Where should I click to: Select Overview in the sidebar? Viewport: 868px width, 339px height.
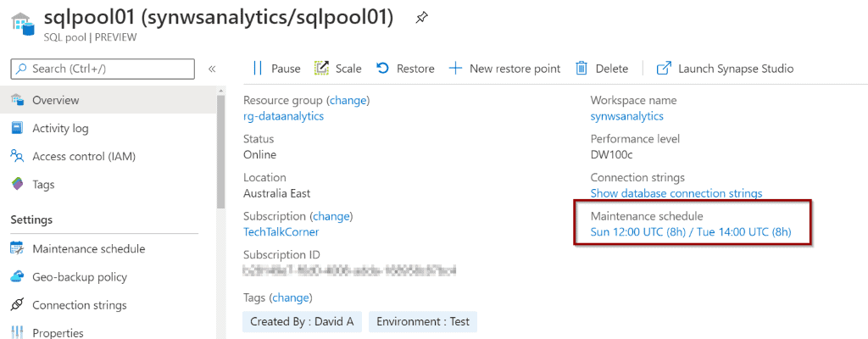click(x=56, y=100)
